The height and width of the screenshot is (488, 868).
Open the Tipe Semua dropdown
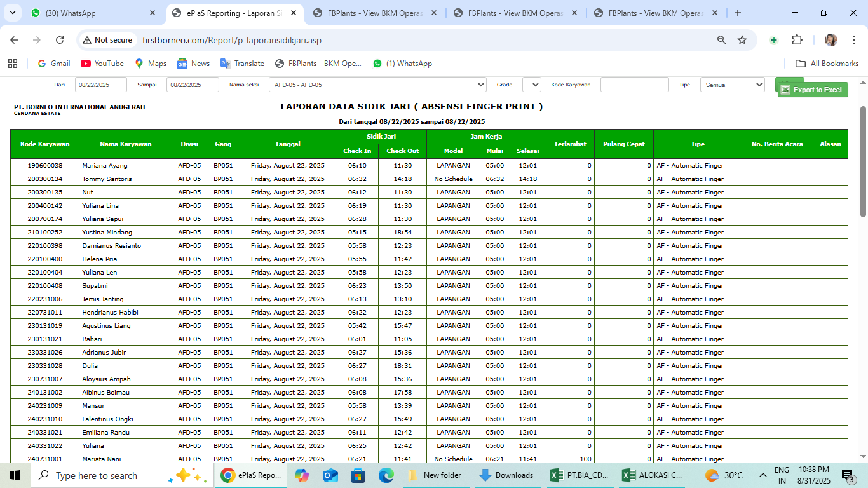(732, 85)
